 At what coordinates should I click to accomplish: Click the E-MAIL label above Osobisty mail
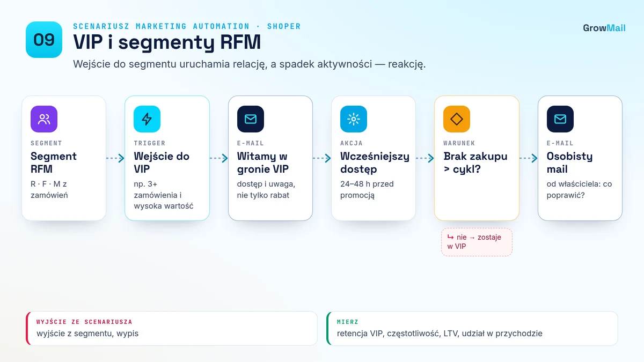(560, 143)
